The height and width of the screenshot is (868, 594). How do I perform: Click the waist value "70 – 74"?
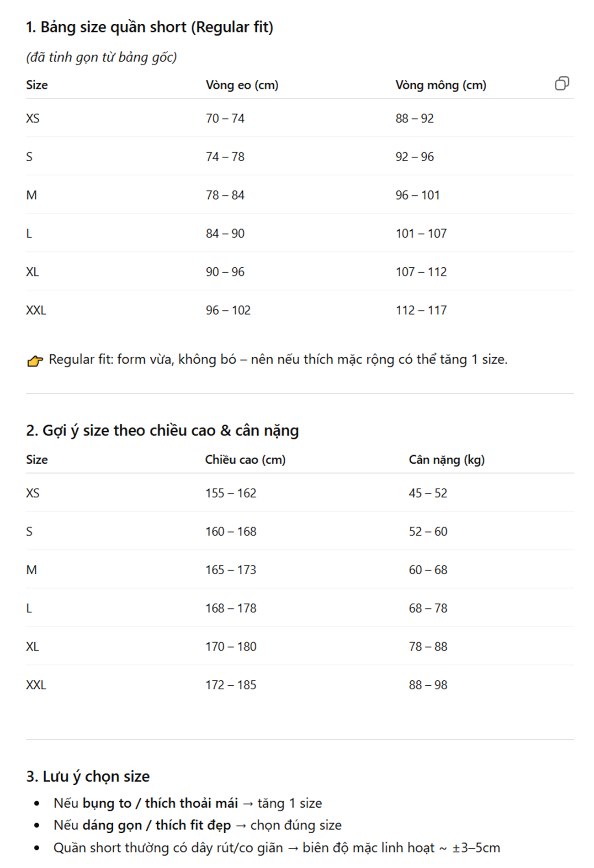pos(225,119)
